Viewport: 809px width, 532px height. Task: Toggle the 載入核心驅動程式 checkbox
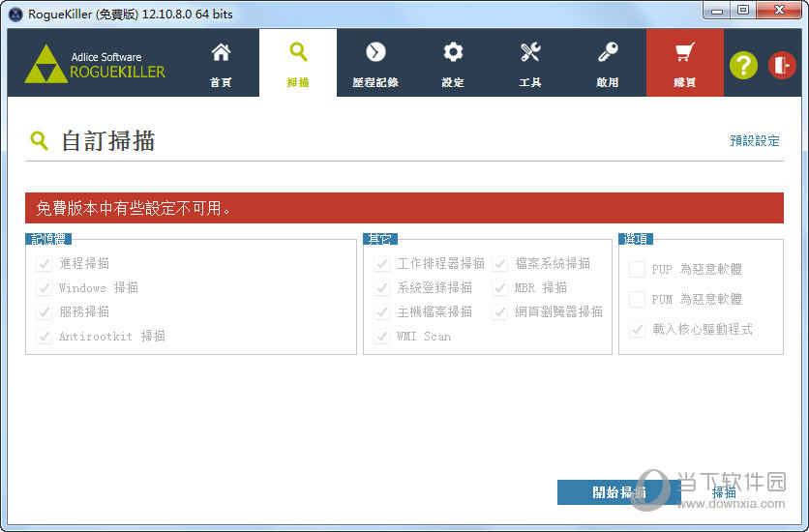click(637, 329)
